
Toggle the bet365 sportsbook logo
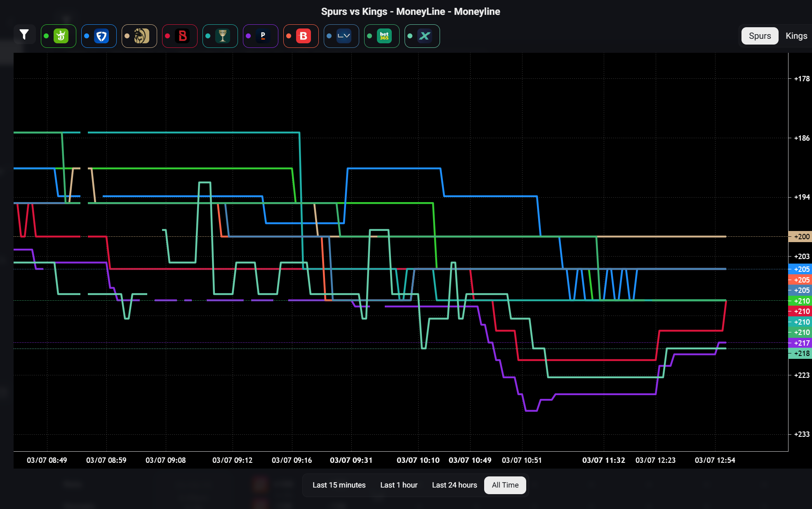point(382,36)
